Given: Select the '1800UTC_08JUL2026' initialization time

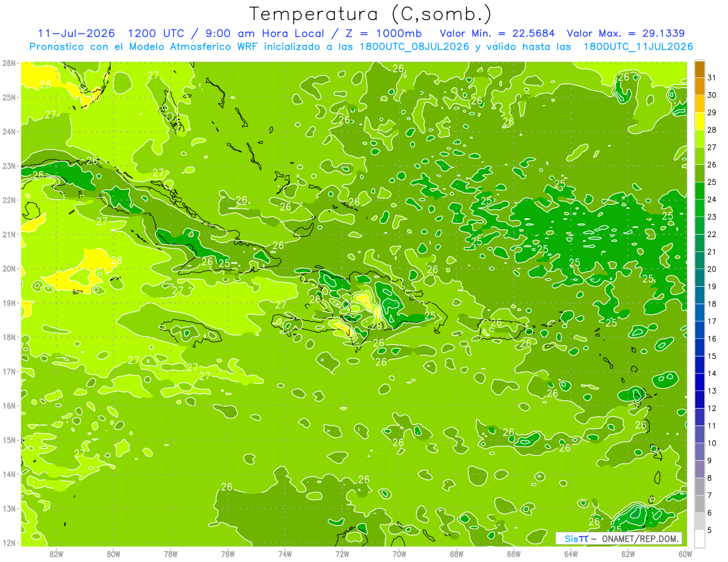Looking at the screenshot, I should pyautogui.click(x=414, y=47).
